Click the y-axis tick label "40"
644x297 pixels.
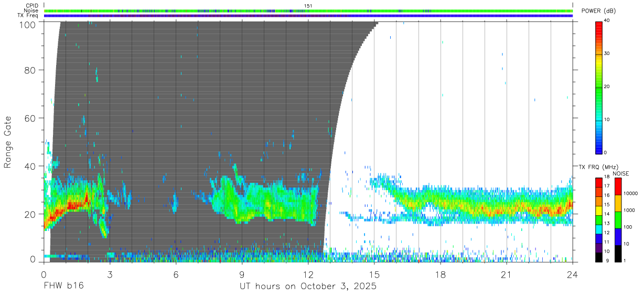click(30, 166)
